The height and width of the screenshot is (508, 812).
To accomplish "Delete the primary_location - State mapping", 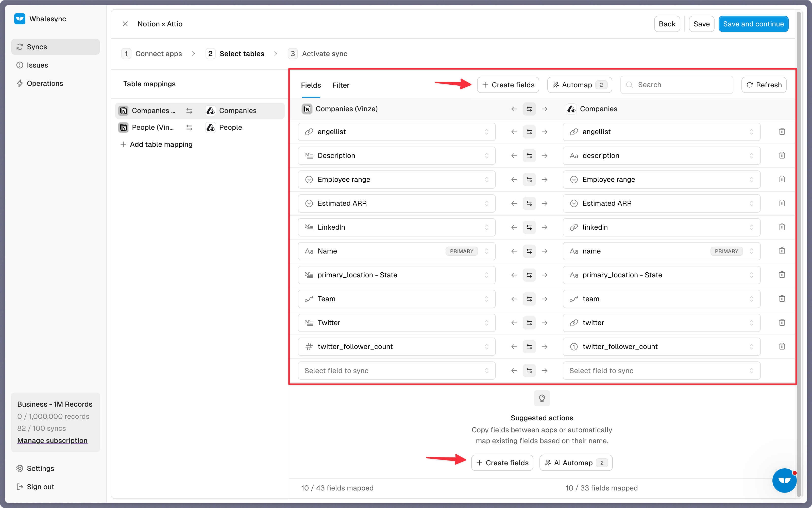I will tap(782, 275).
